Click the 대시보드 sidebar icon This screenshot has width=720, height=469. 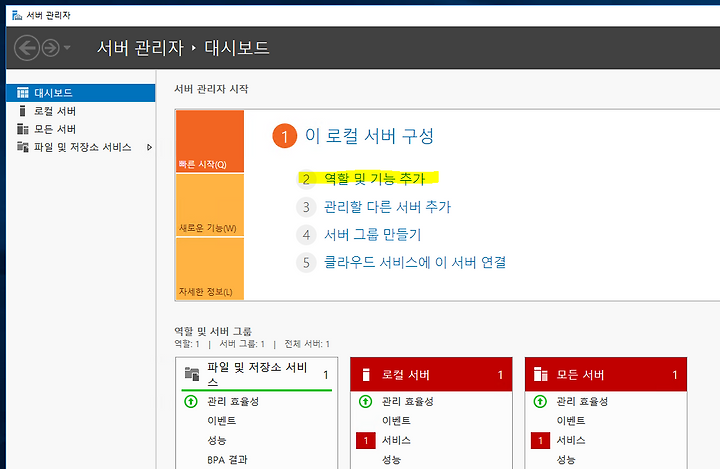22,93
